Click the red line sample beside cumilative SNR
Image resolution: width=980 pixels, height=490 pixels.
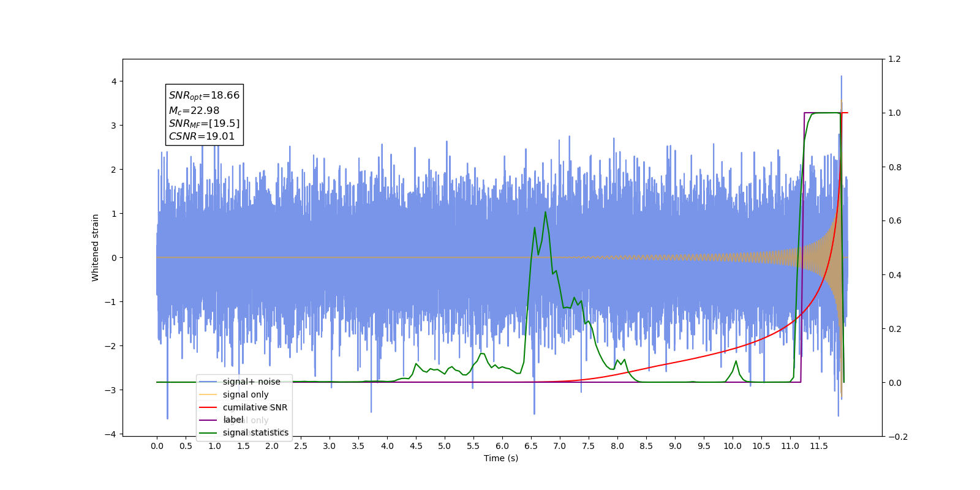(208, 407)
